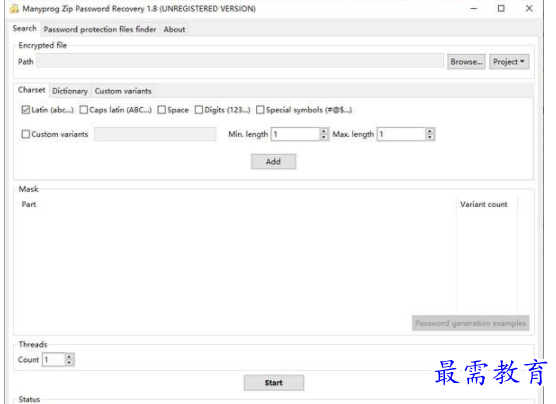
Task: Open the Project dropdown
Action: [509, 62]
